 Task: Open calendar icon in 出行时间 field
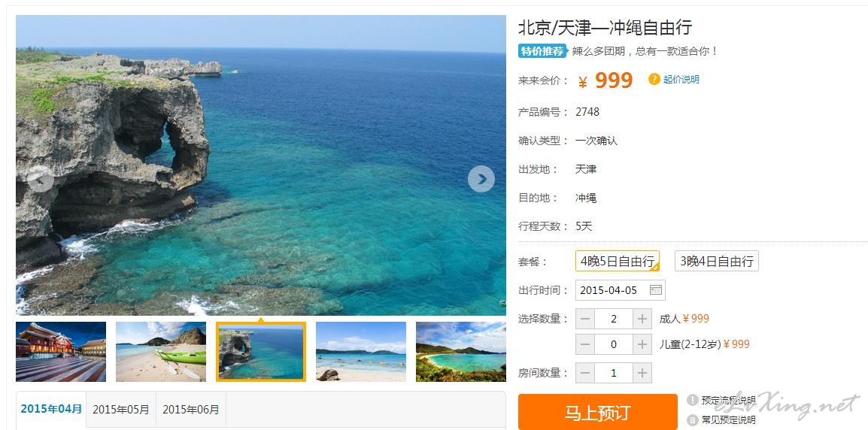tap(655, 290)
